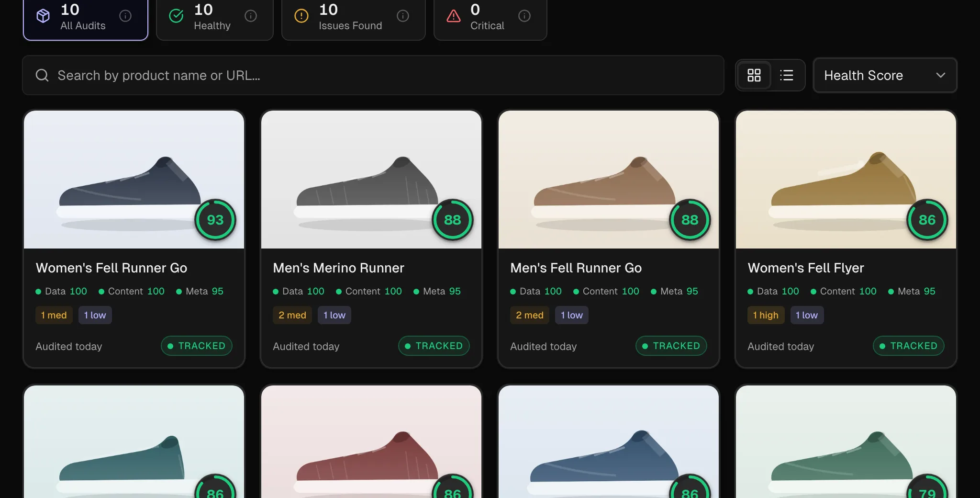Click the info icon on All Audits card

tap(125, 16)
